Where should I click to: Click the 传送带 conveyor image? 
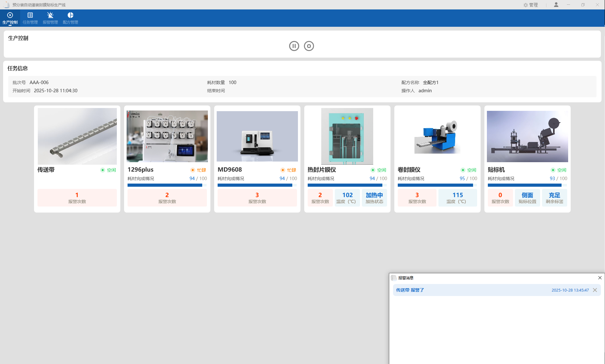(77, 136)
